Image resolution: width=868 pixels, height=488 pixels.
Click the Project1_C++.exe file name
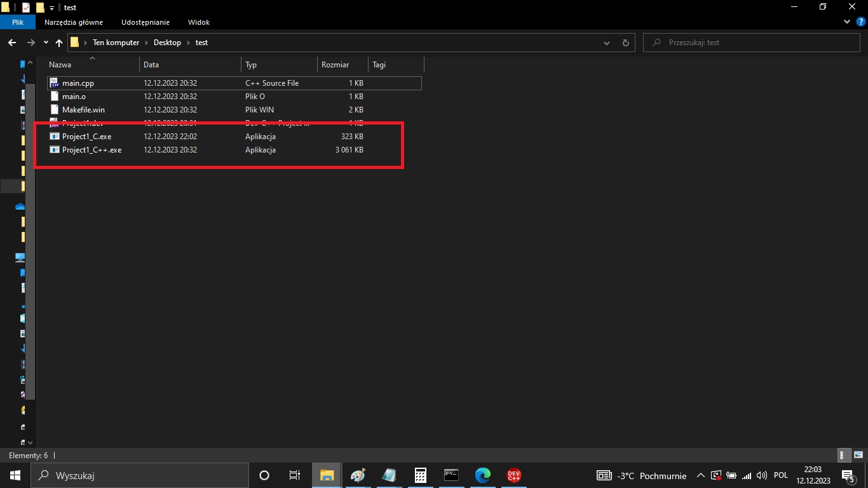click(x=92, y=150)
